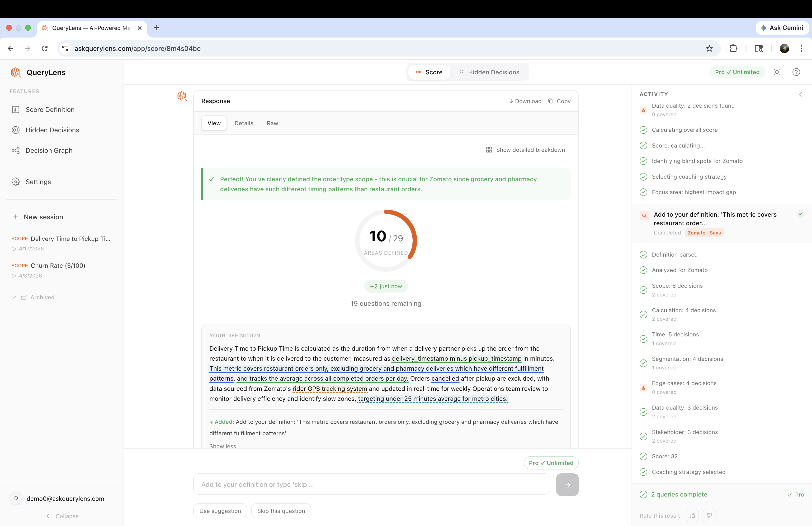Bookmark this page with the star icon

pos(709,48)
